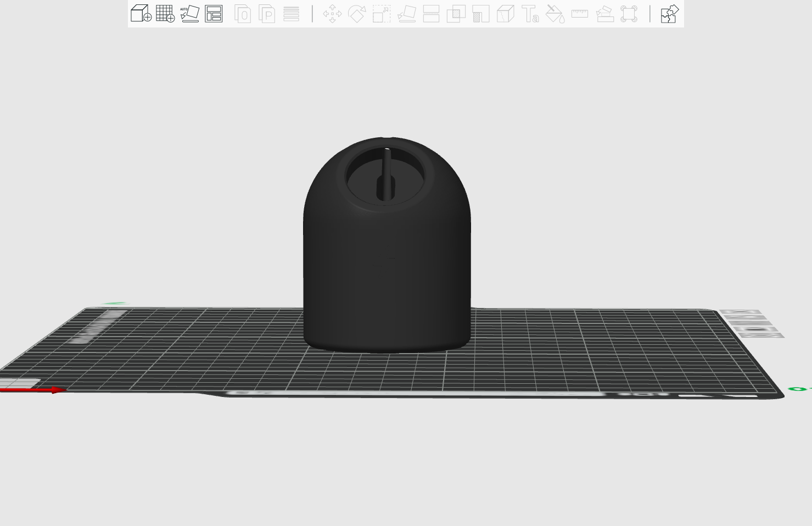Select the Scale tool
812x526 pixels.
tap(381, 14)
